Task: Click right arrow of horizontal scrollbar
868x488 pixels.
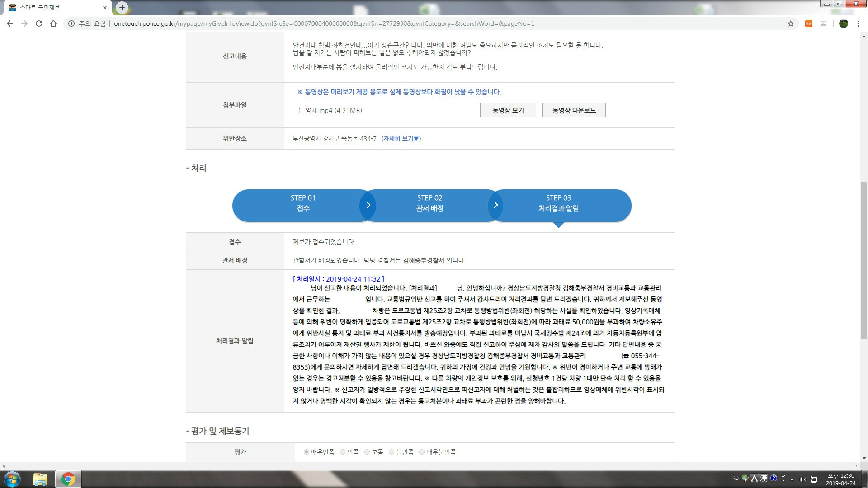Action: click(857, 466)
